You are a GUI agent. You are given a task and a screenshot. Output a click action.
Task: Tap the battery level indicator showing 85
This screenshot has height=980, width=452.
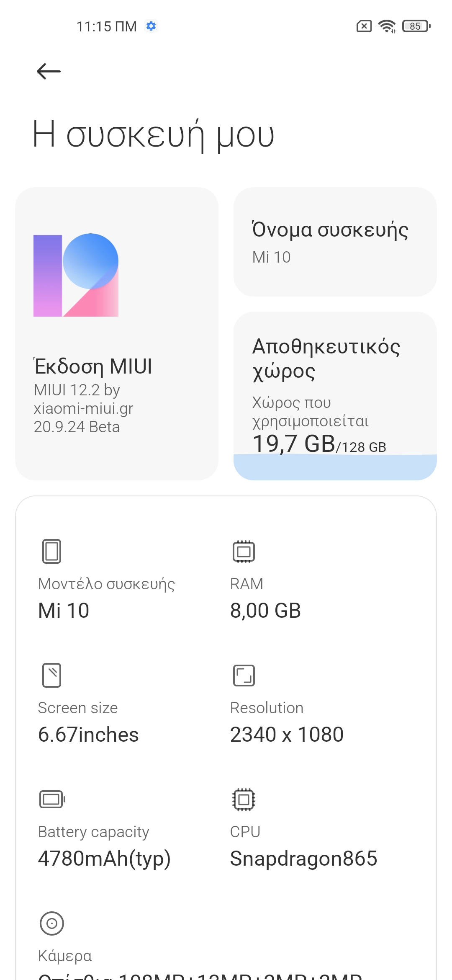coord(416,26)
